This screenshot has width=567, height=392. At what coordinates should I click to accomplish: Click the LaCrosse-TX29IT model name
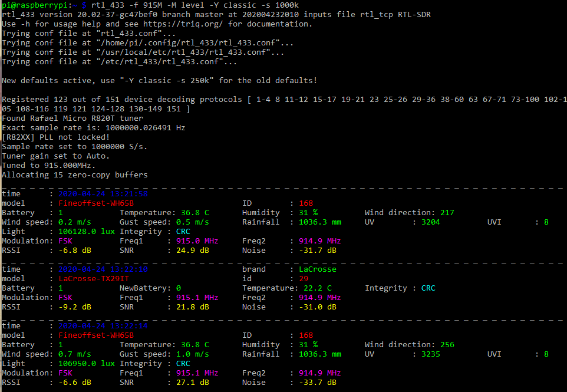[x=94, y=278]
